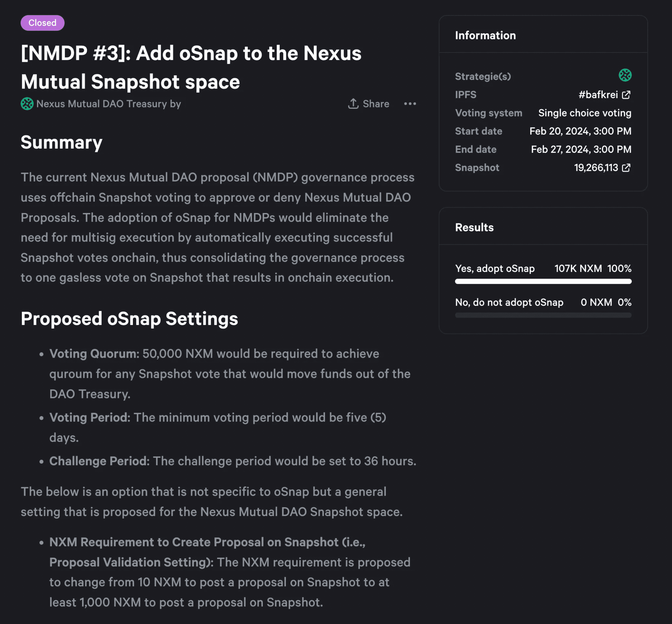Click the Nexus Mutual avatar beside author name
The width and height of the screenshot is (672, 624).
[27, 104]
